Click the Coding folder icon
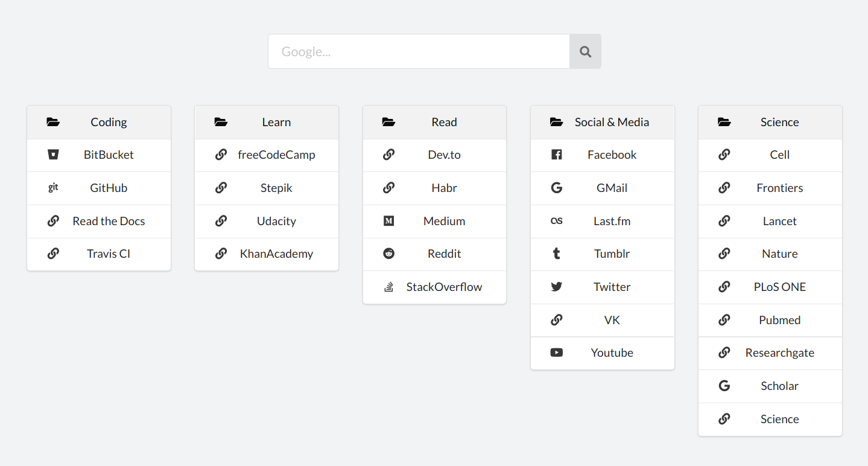The image size is (868, 466). (x=53, y=122)
